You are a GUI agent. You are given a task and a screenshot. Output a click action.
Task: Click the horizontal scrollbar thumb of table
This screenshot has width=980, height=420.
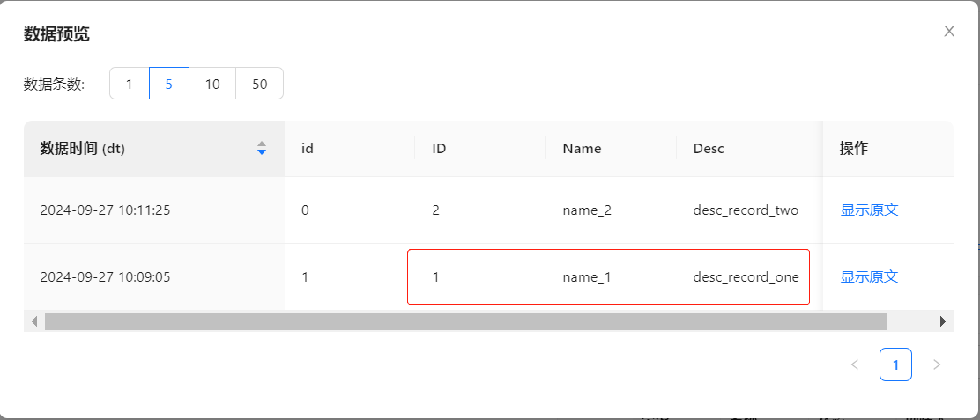tap(465, 321)
